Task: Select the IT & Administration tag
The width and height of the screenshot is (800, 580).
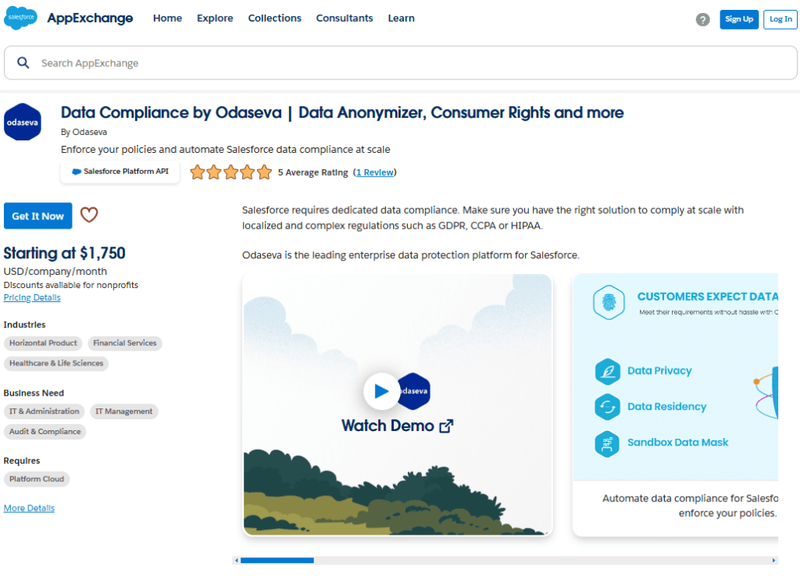Action: [44, 411]
